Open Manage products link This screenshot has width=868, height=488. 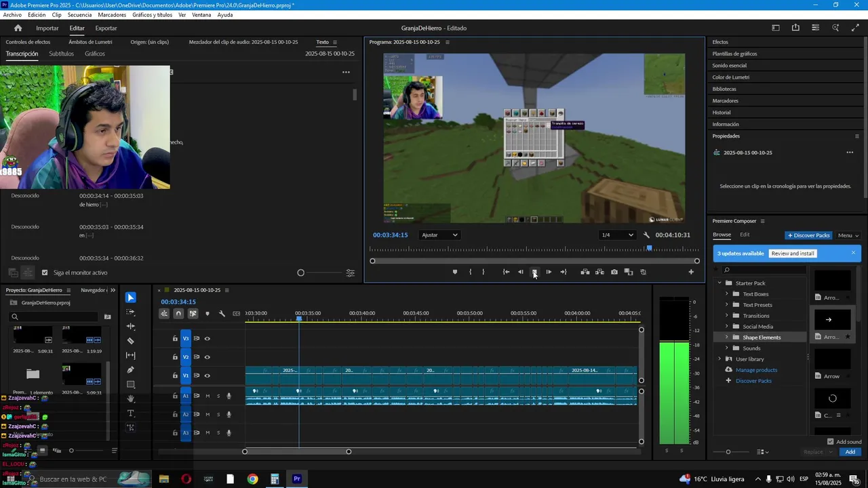(756, 370)
